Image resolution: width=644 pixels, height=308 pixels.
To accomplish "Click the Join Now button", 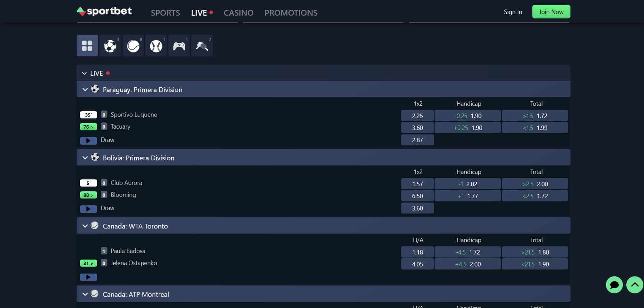I will coord(551,12).
